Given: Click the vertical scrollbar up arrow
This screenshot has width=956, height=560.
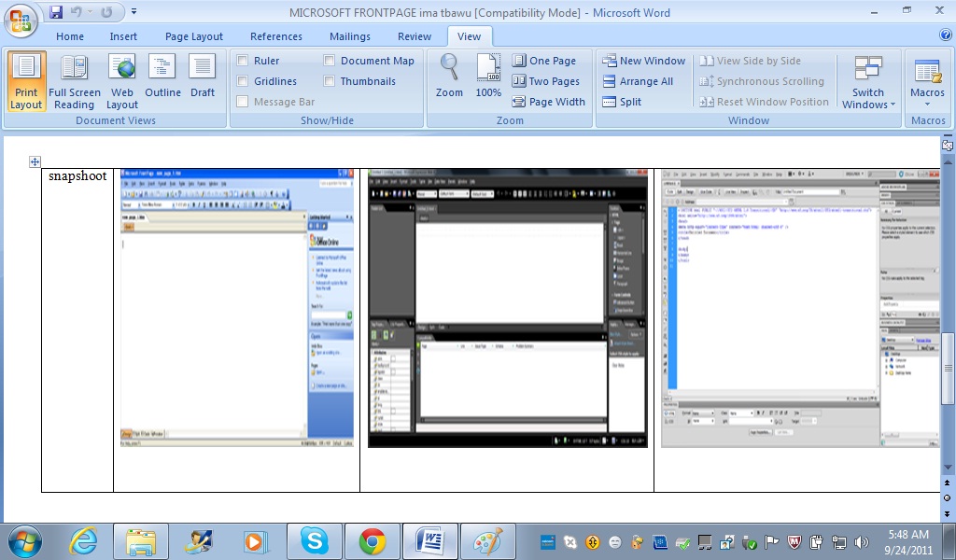Looking at the screenshot, I should tap(948, 162).
